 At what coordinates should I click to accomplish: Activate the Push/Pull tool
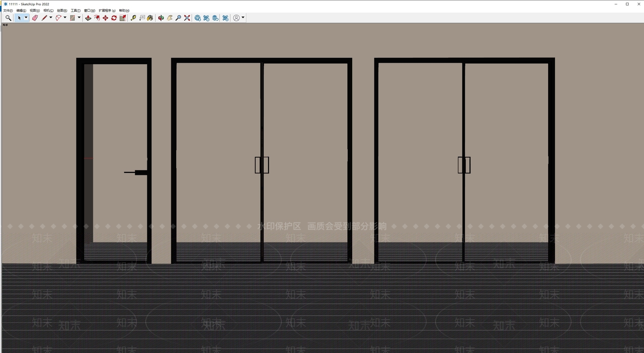click(x=88, y=18)
